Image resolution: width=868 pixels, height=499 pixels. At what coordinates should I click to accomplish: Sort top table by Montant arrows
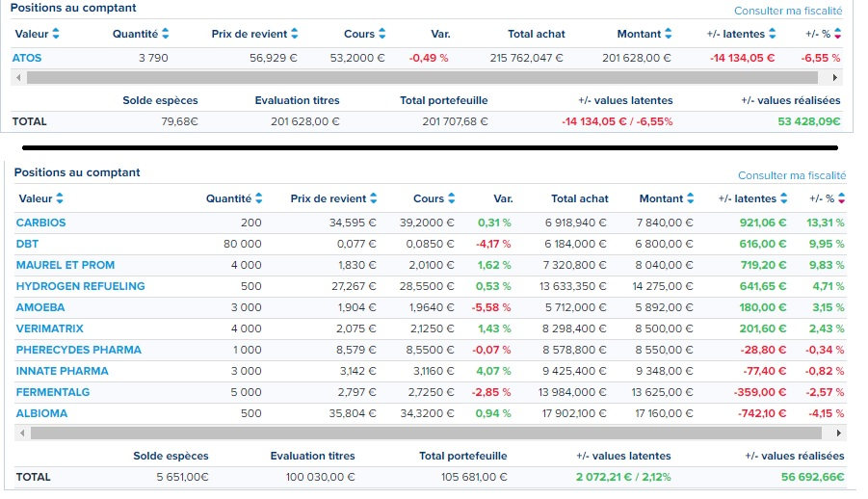(669, 34)
